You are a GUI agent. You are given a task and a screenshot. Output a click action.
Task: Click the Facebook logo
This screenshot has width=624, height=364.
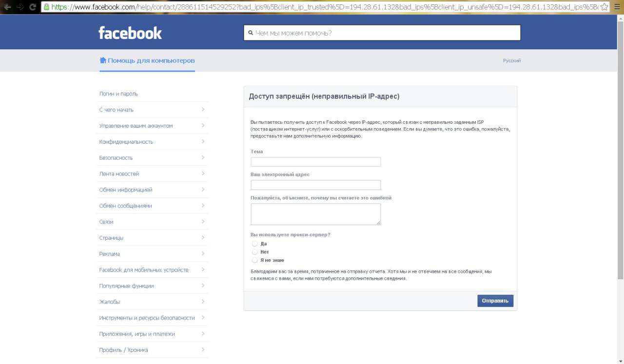(x=130, y=33)
